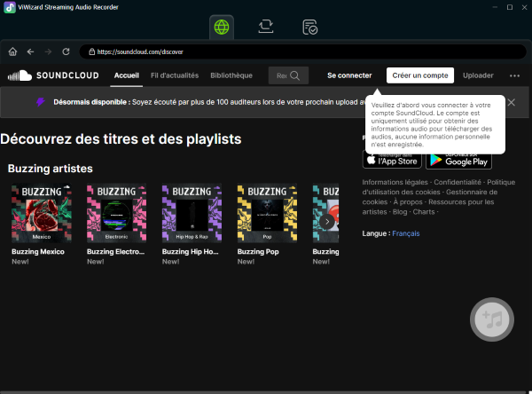
Task: Switch to the Accueil tab
Action: [x=126, y=75]
